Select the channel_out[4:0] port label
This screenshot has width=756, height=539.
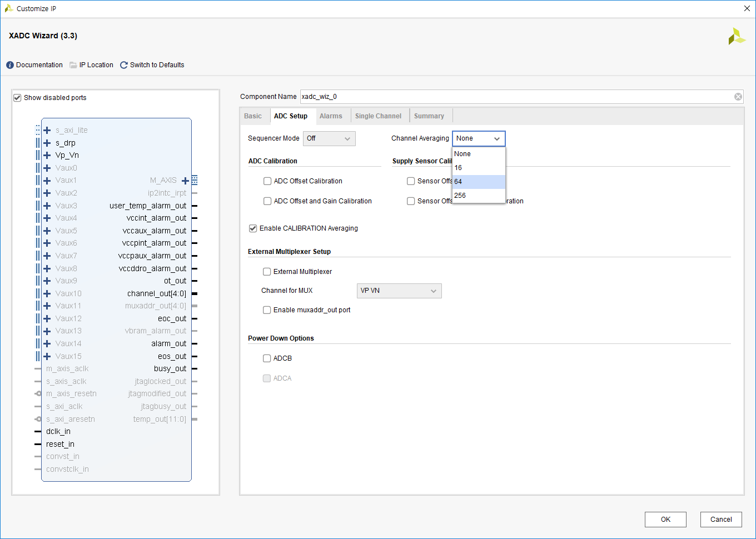[x=157, y=293]
